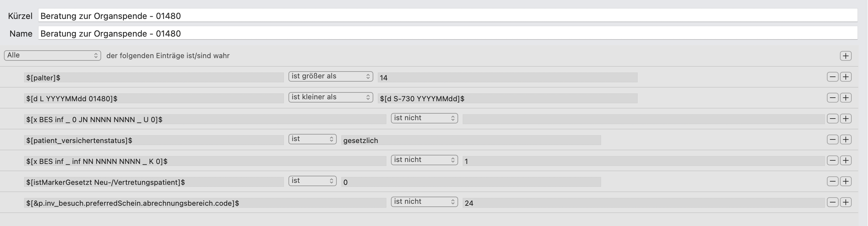Viewport: 868px width, 226px height.
Task: Click the Name text field
Action: coord(447,33)
